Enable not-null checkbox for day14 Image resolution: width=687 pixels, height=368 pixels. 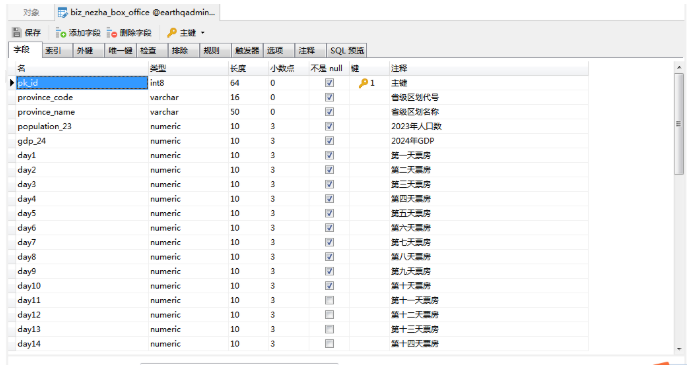click(329, 343)
